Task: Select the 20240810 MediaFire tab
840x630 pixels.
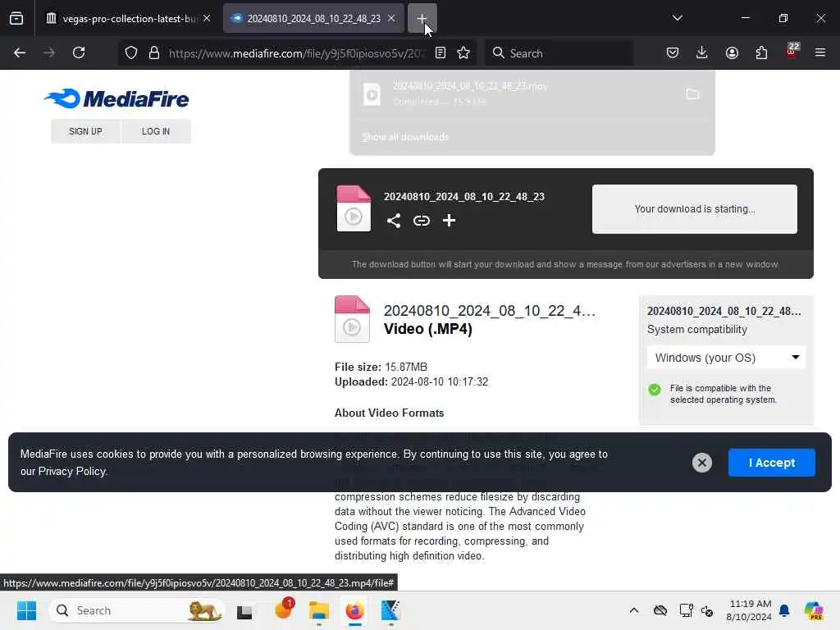Action: 313,18
